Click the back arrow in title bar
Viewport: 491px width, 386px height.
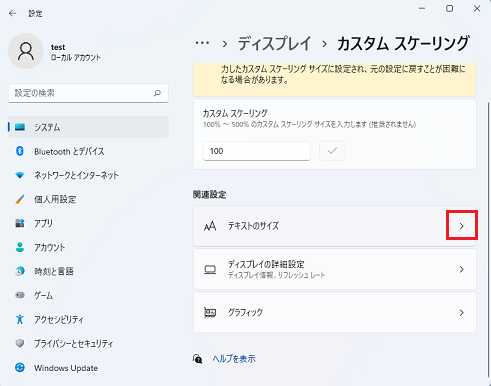(x=12, y=13)
